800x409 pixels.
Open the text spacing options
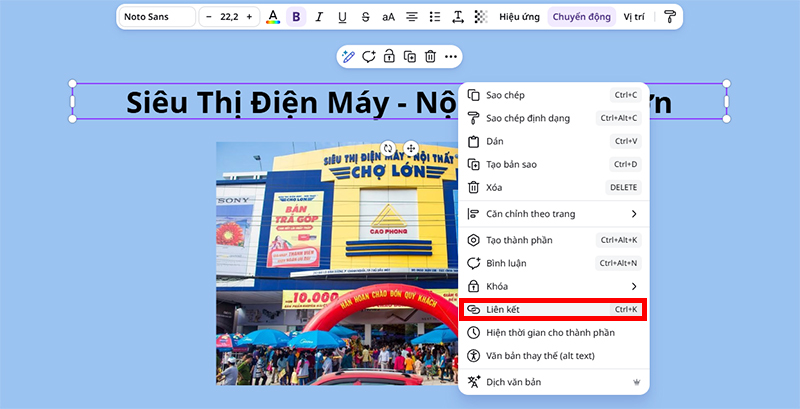[458, 17]
